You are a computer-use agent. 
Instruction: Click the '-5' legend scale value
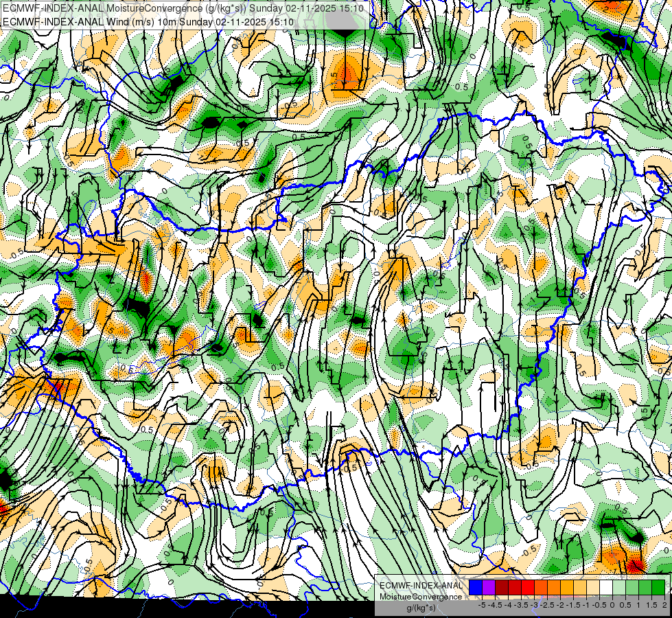click(482, 605)
